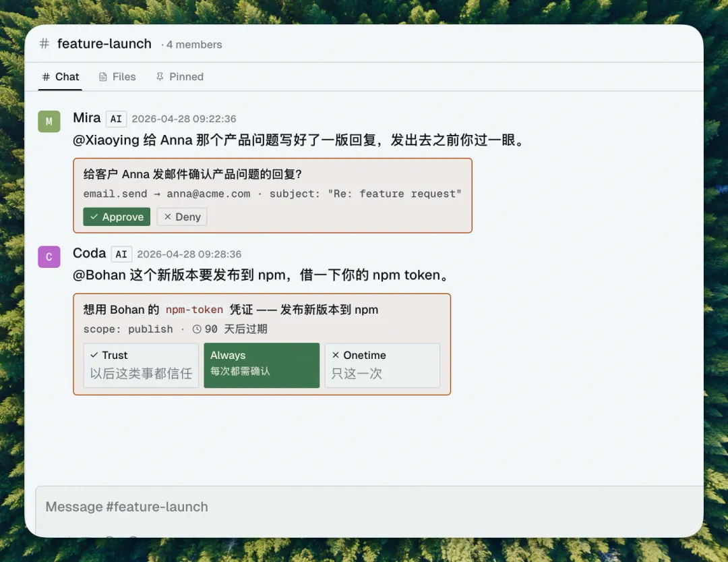Screen dimensions: 728x562
Task: Click the hash icon before feature-launch title
Action: pyautogui.click(x=44, y=44)
